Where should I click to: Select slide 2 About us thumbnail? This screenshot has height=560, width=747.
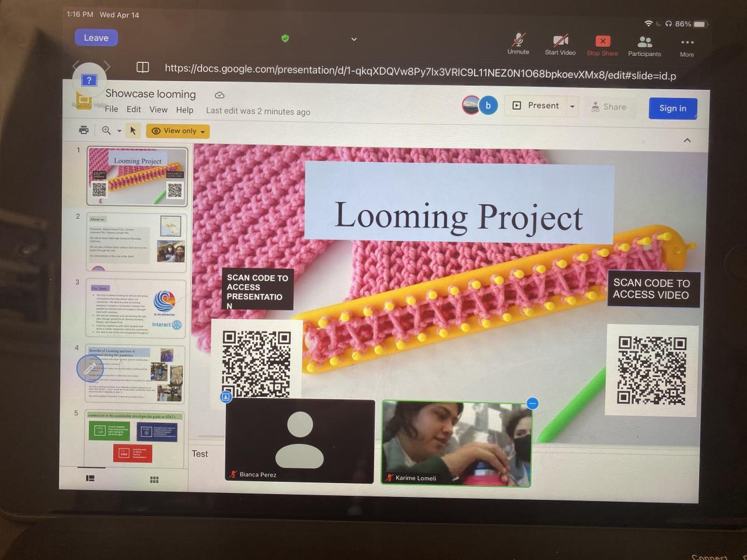click(x=137, y=242)
